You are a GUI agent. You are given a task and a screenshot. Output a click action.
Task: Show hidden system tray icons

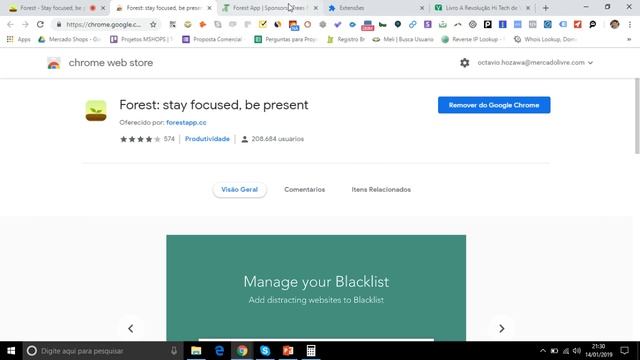click(x=542, y=351)
